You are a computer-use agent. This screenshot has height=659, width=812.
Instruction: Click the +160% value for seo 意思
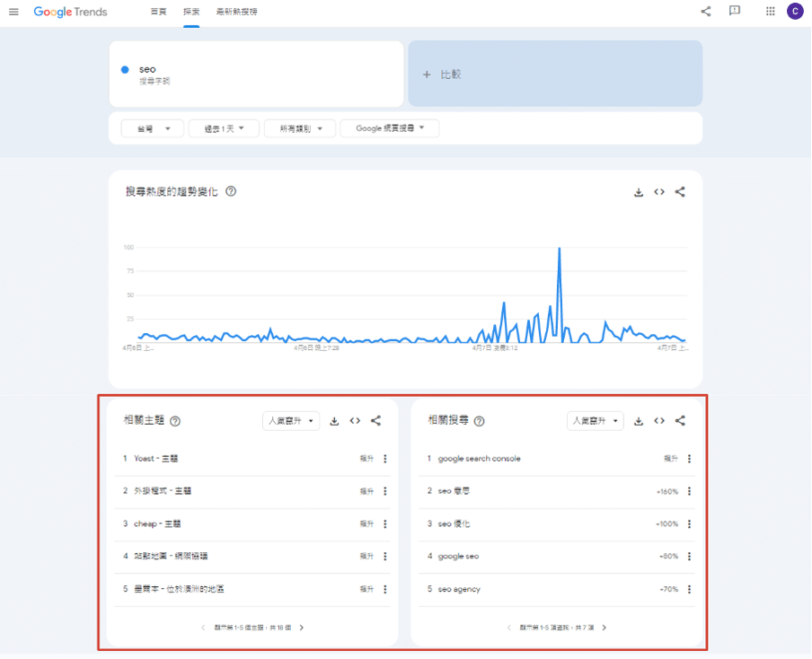tap(667, 492)
